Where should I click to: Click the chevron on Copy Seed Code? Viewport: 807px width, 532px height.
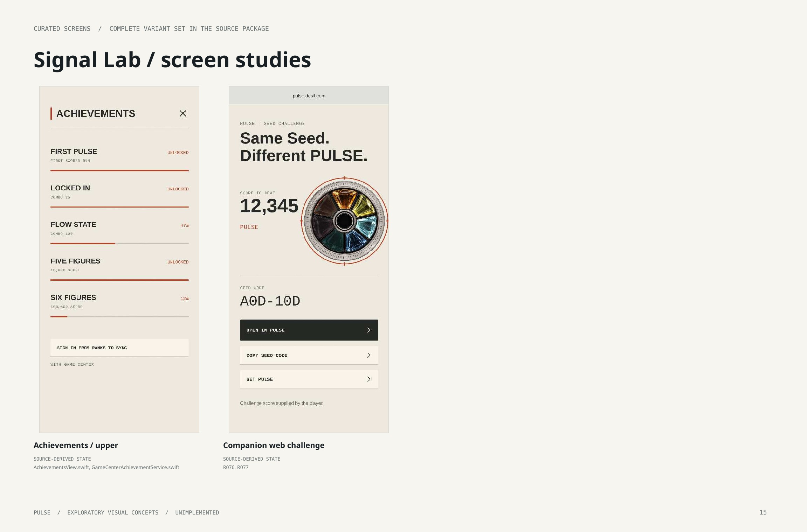(x=368, y=355)
